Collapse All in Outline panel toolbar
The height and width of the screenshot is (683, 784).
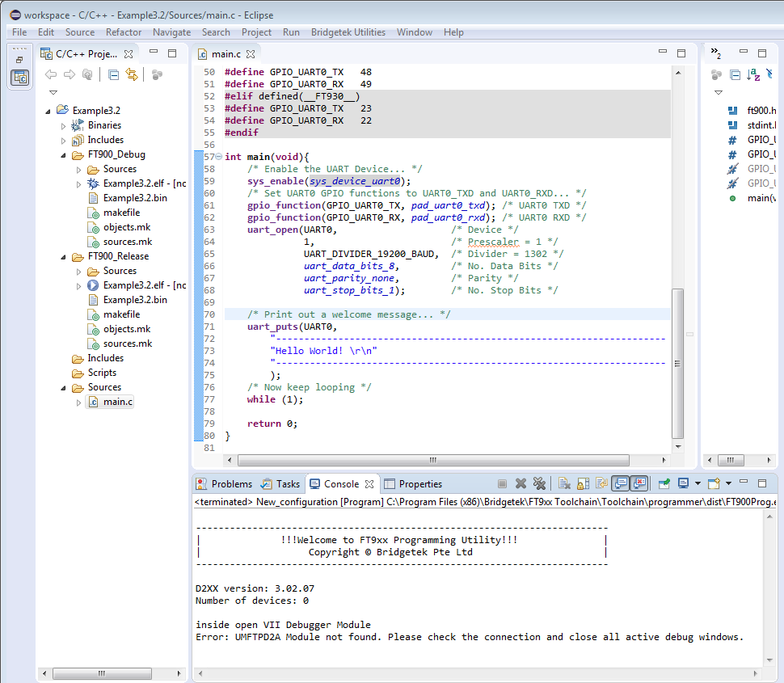click(x=735, y=75)
